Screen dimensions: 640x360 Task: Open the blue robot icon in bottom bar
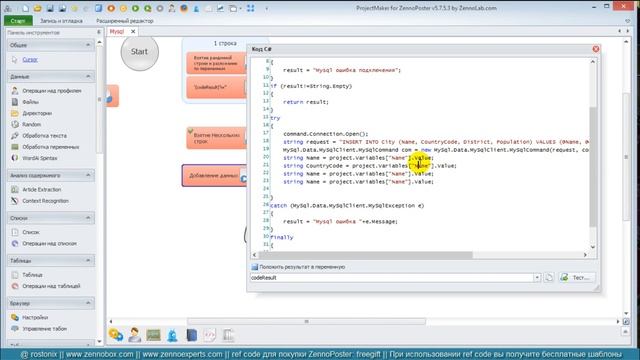pos(172,335)
